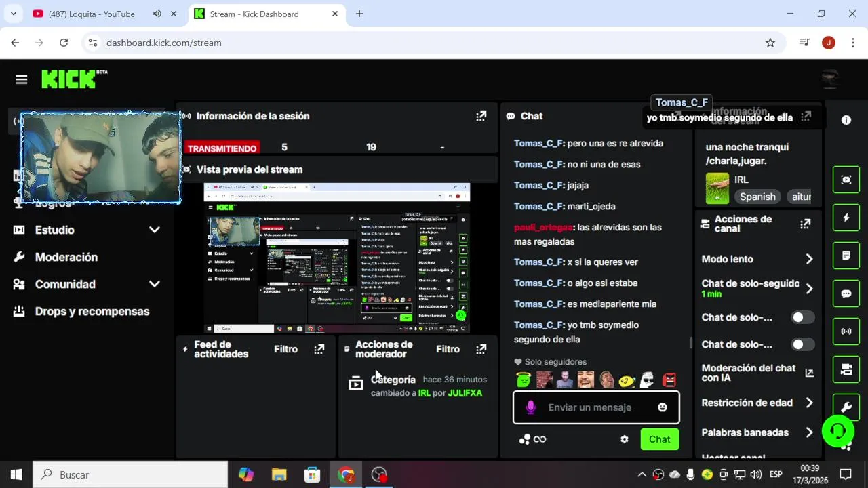This screenshot has height=488, width=868.
Task: Toggle the broadcast signal widget in right rail
Action: coord(846,331)
